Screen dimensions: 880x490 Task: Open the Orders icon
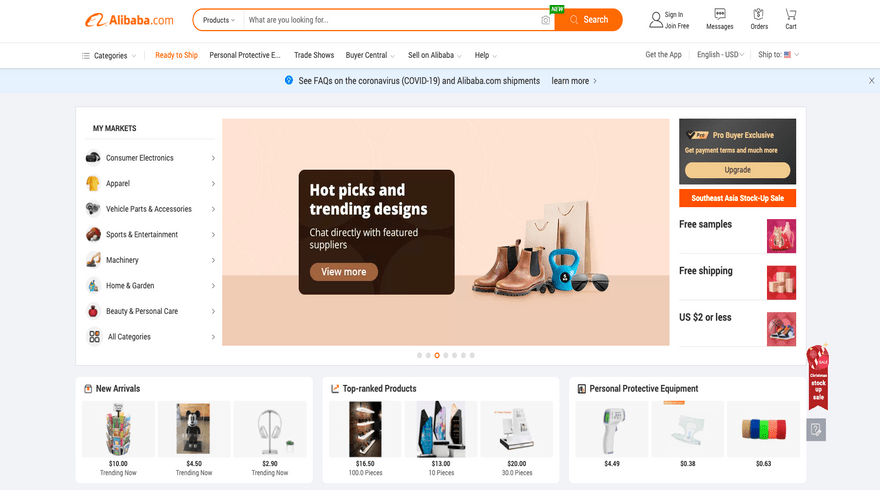(758, 14)
